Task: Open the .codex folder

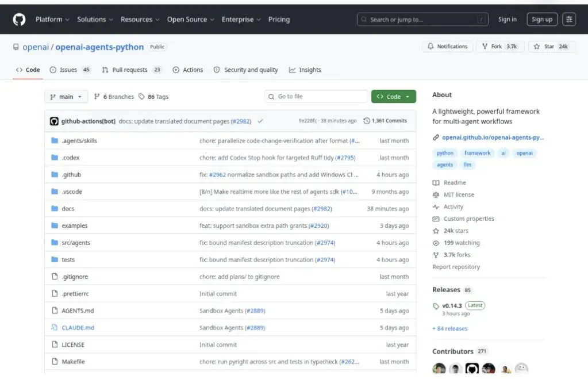Action: click(71, 158)
